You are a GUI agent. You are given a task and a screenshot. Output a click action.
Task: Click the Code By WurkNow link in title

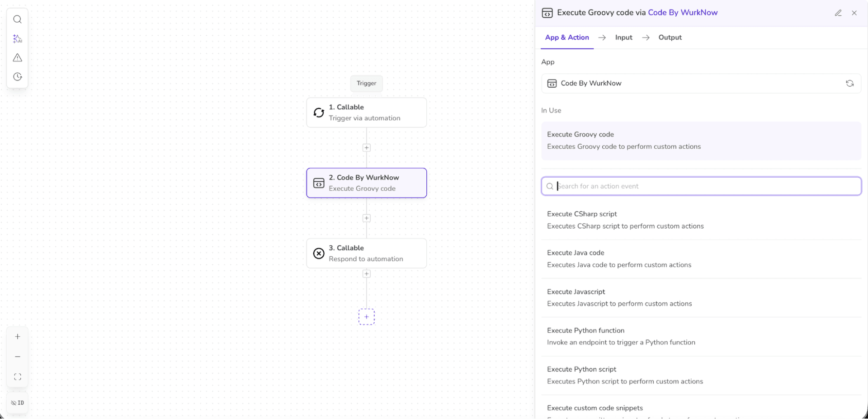[x=682, y=13]
